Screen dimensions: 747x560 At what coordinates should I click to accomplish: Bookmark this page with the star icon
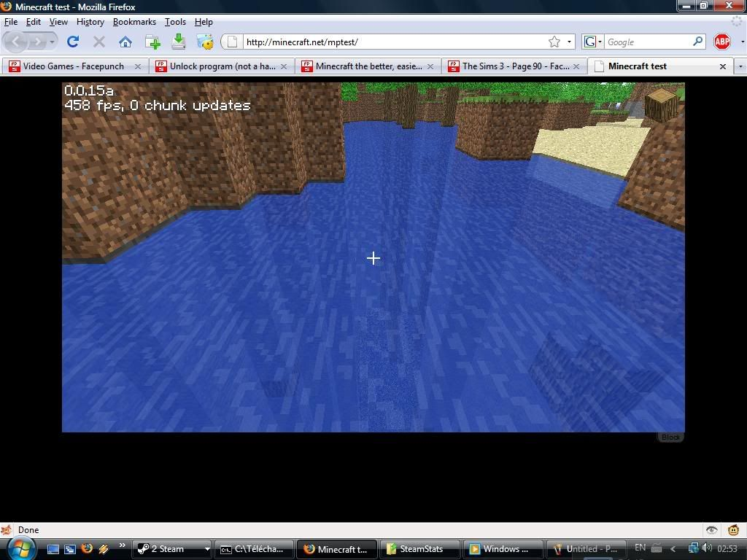(554, 42)
